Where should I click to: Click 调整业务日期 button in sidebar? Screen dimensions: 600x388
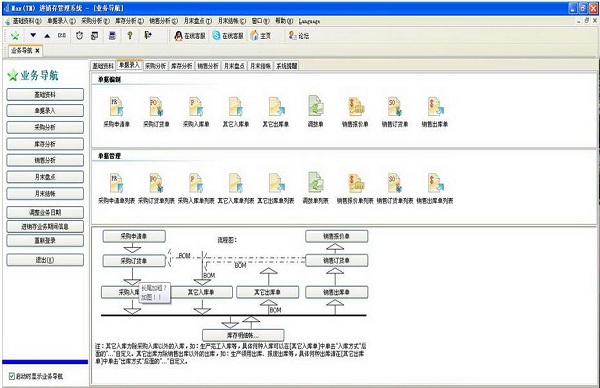click(45, 212)
